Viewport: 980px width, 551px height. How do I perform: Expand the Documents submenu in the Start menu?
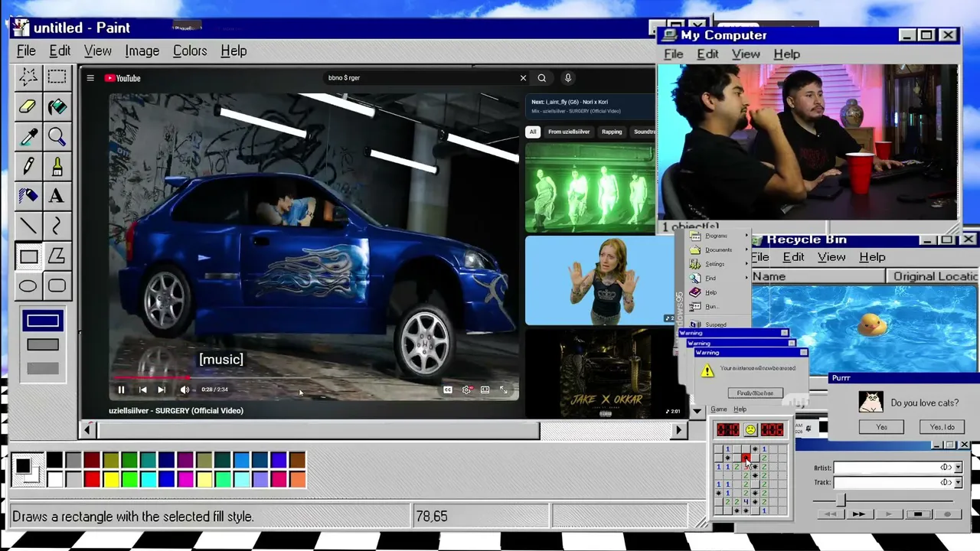718,250
